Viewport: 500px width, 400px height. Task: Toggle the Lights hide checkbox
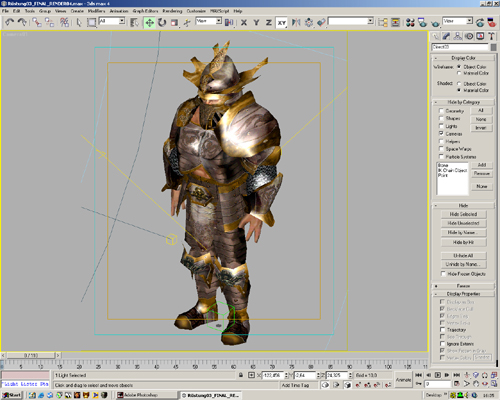[441, 126]
